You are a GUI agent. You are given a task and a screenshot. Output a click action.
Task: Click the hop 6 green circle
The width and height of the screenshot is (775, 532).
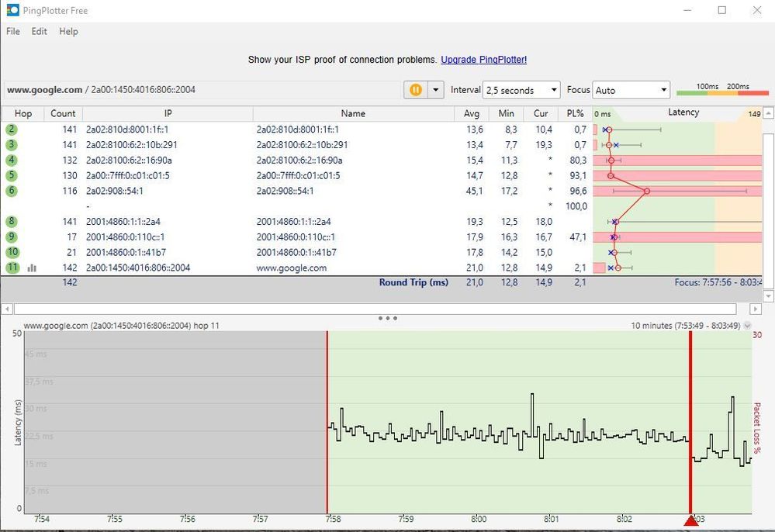click(12, 191)
